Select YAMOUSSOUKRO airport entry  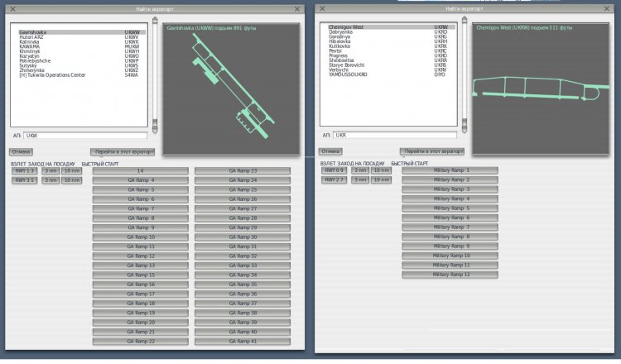392,74
